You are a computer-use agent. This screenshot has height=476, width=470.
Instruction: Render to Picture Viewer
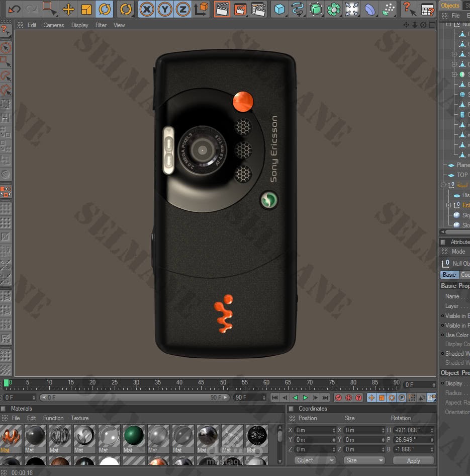(x=240, y=9)
